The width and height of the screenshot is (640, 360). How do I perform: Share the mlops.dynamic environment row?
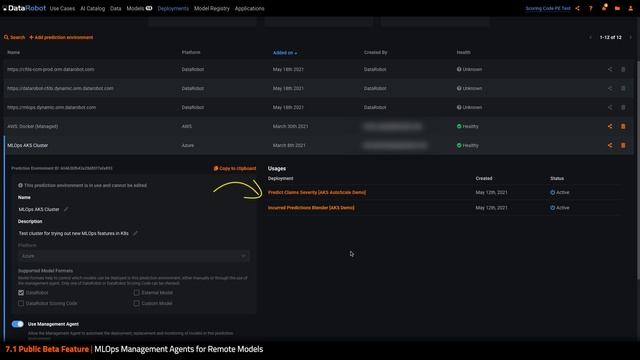pos(610,107)
